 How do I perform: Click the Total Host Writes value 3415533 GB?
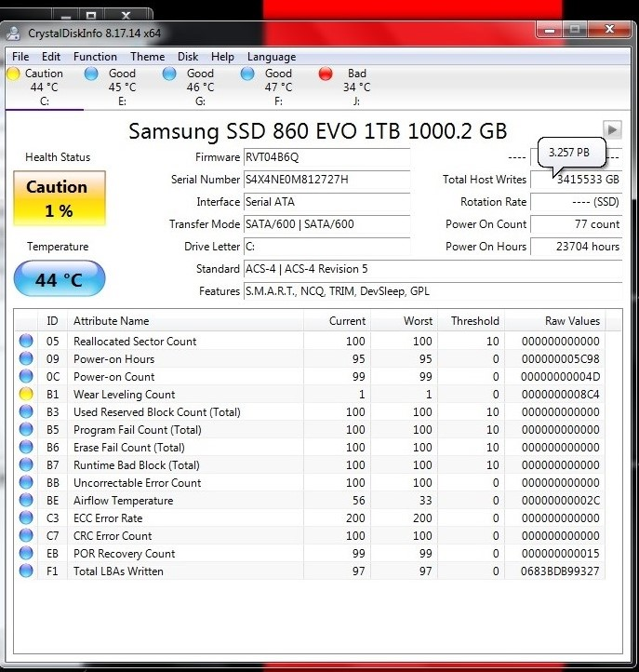coord(576,180)
